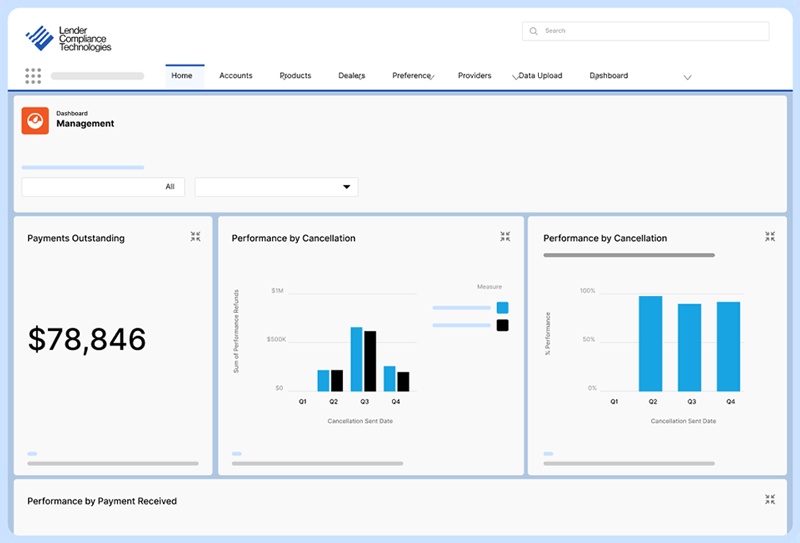Viewport: 800px width, 543px height.
Task: Open the app launcher dots grid
Action: coord(33,76)
